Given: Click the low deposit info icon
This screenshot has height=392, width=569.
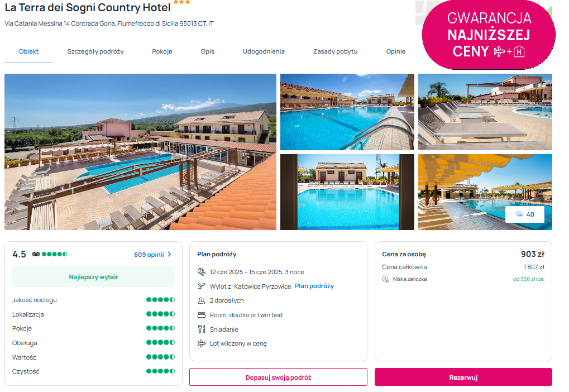Looking at the screenshot, I should point(385,279).
